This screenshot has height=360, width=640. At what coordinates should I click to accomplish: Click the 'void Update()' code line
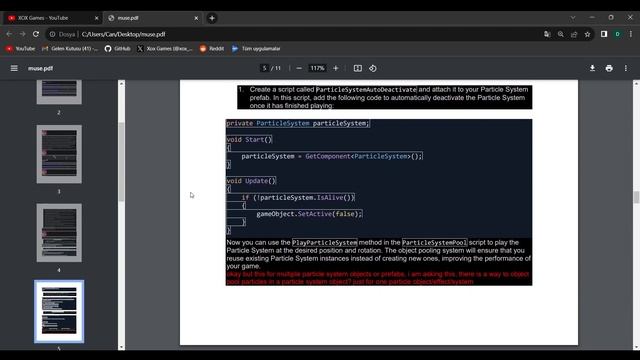click(x=251, y=181)
